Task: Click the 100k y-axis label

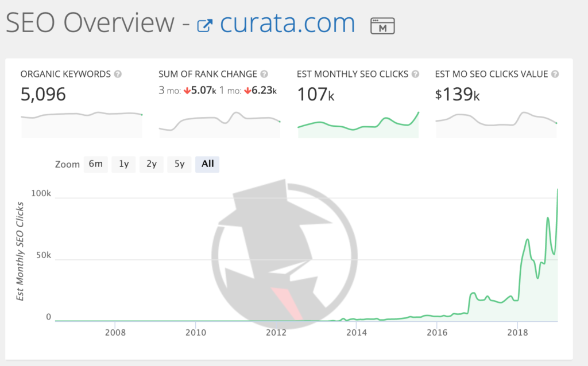Action: (41, 194)
